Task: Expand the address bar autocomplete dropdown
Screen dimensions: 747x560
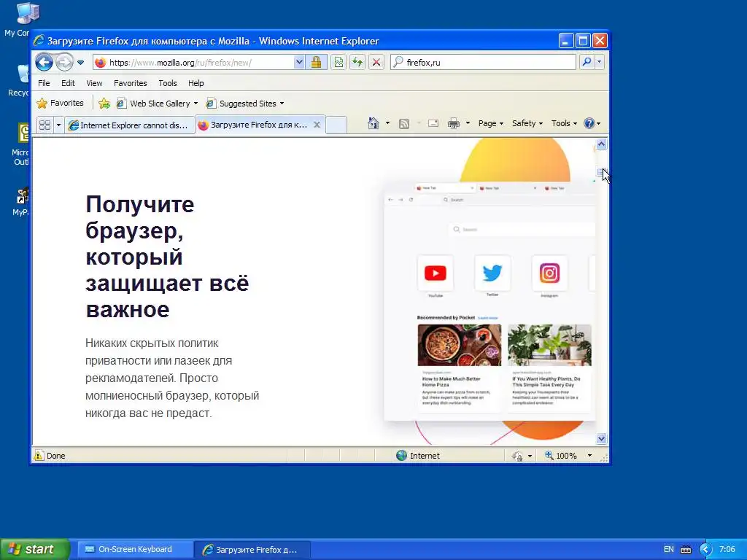Action: point(298,63)
